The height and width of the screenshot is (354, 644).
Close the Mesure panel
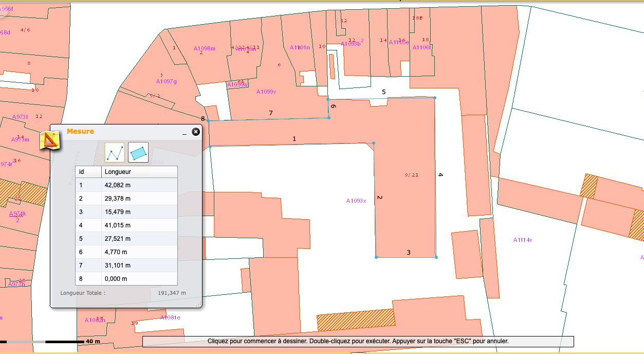pos(195,132)
